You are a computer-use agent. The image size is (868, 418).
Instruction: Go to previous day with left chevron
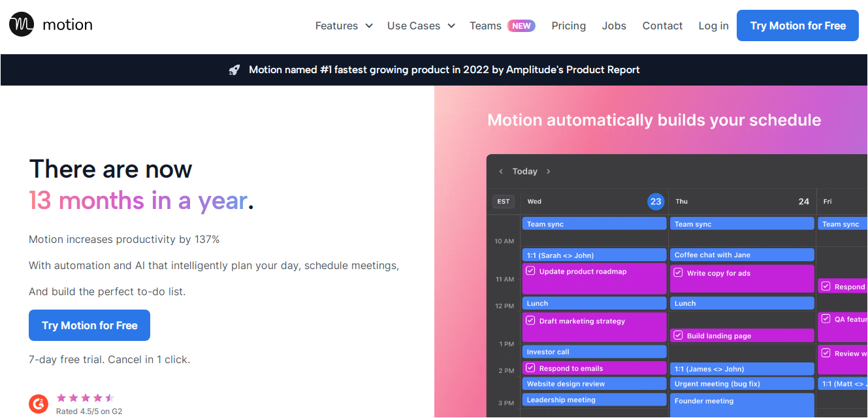pyautogui.click(x=501, y=171)
